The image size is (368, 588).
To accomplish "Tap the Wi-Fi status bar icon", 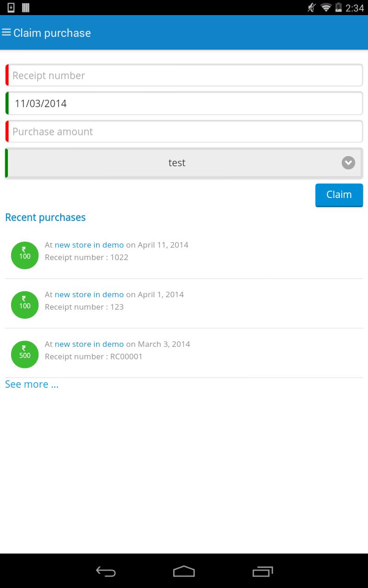I will (326, 7).
